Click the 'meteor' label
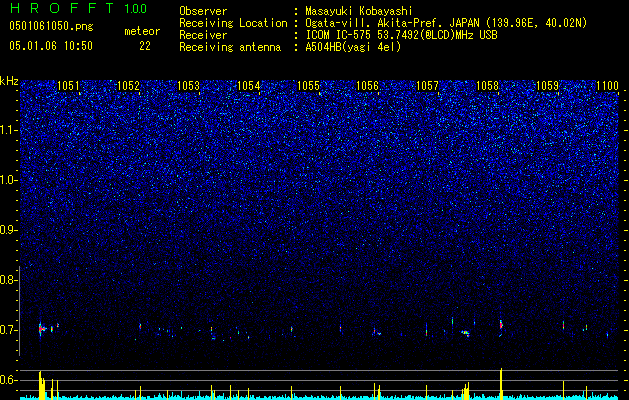 [142, 31]
